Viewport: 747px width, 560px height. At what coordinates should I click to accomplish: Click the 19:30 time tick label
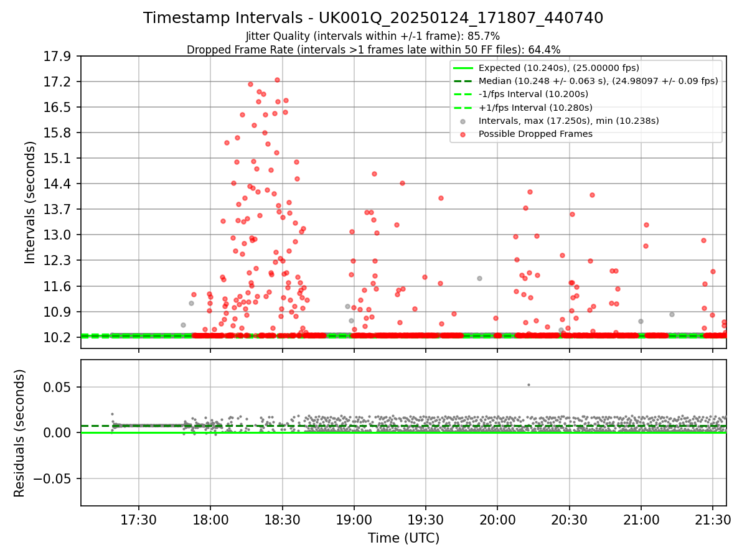click(x=426, y=520)
